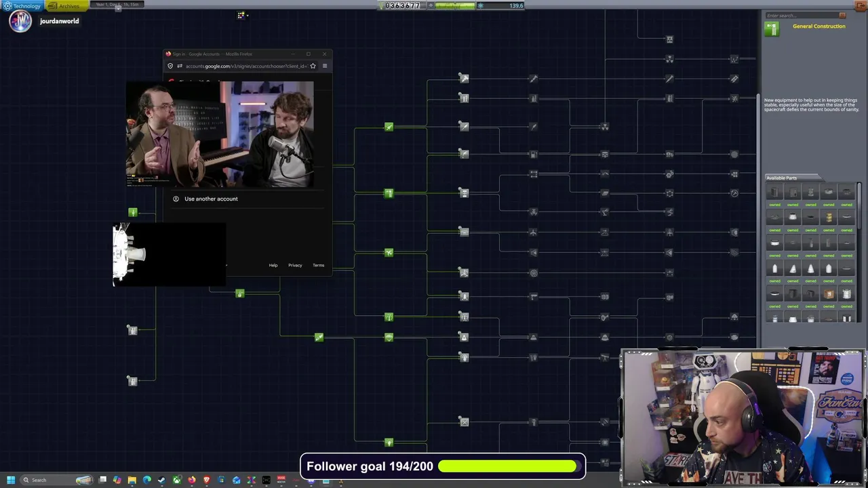Click the Follower goal progress bar
The image size is (868, 488).
(x=507, y=466)
